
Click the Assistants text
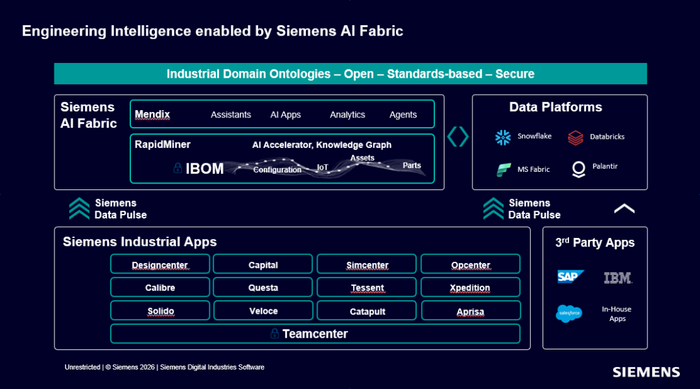[x=231, y=115]
